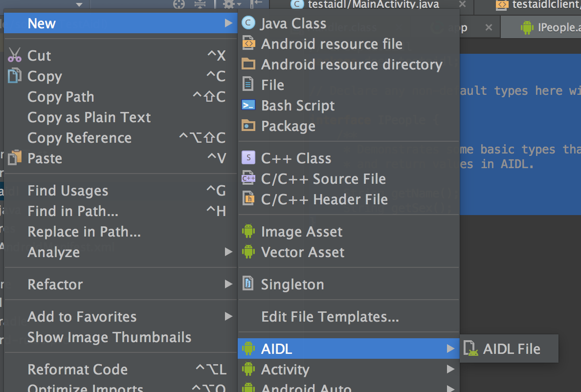Screen dimensions: 581x392
Task: Expand the Add to Favorites submenu arrow
Action: click(228, 316)
